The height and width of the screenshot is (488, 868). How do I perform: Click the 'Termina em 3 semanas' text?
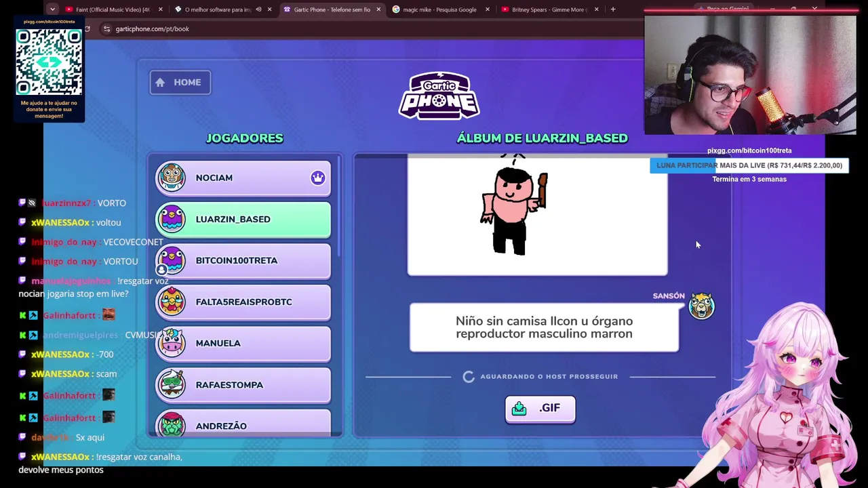(749, 179)
